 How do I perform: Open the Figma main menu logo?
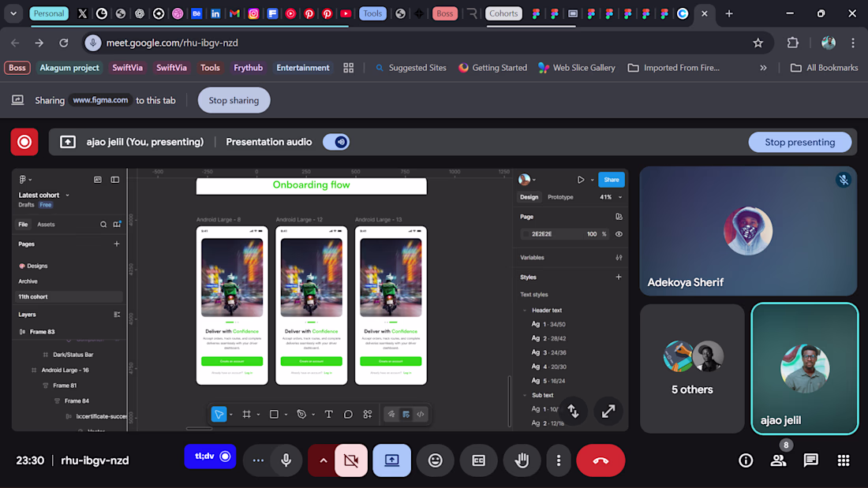coord(23,179)
